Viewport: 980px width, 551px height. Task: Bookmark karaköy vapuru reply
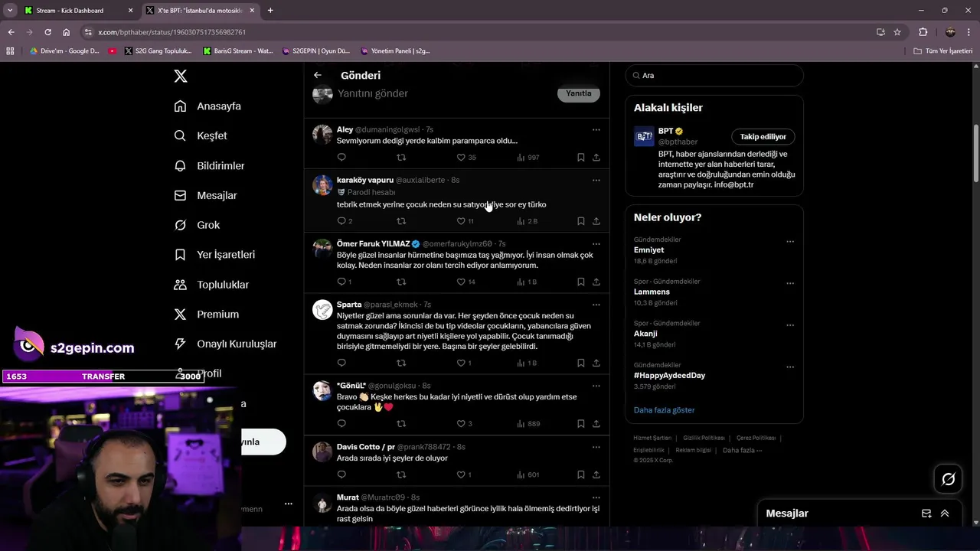(580, 221)
